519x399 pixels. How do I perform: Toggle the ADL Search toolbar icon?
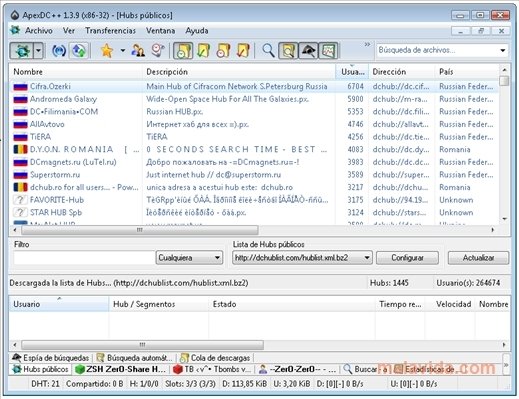coord(288,51)
